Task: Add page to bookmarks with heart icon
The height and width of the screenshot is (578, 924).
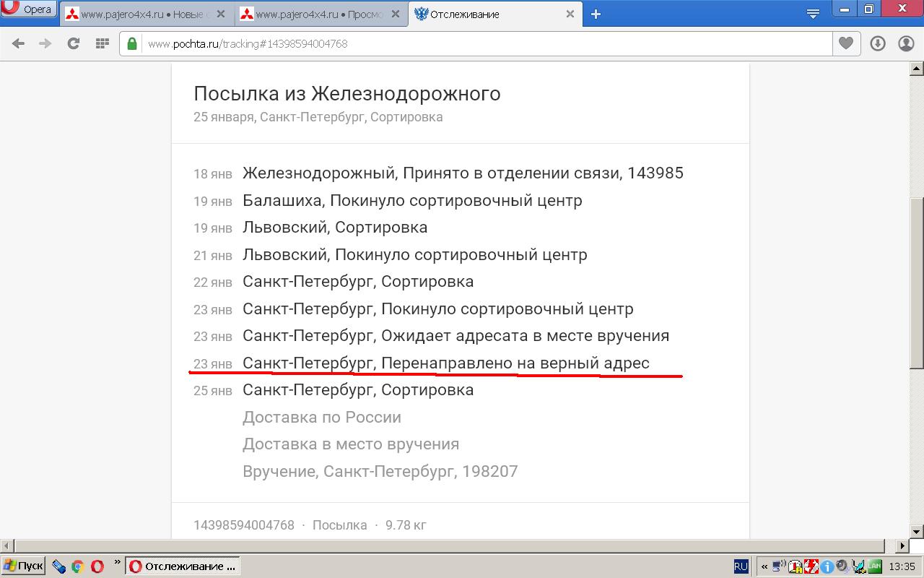Action: [845, 43]
